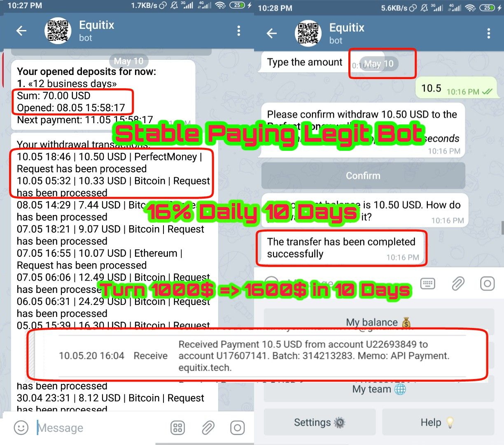
Task: Tap 'Sum: 70.00 USD' line
Action: click(54, 96)
